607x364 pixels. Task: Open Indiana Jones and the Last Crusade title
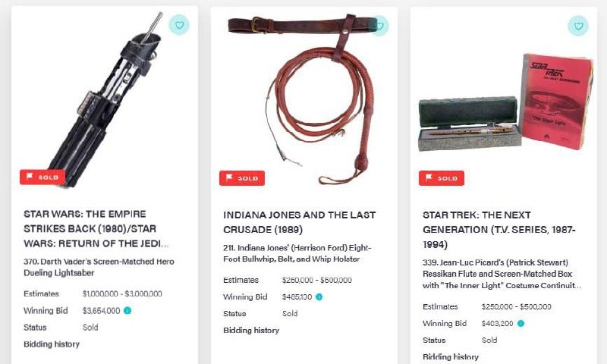pos(299,222)
